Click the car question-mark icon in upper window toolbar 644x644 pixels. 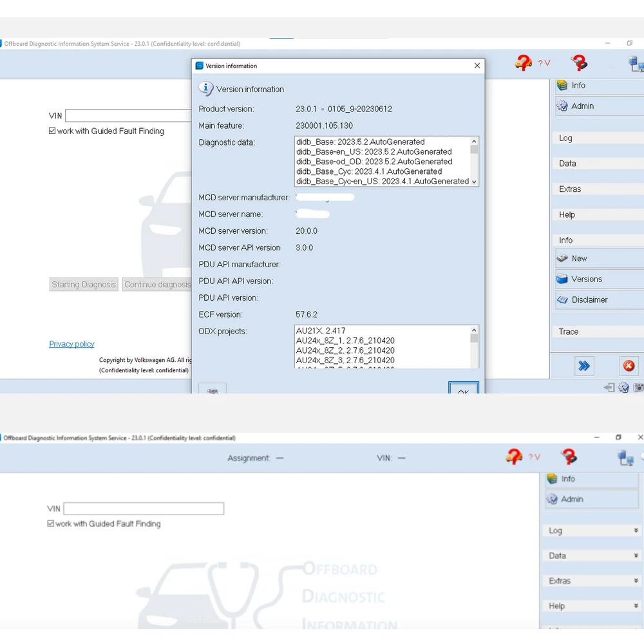coord(523,63)
